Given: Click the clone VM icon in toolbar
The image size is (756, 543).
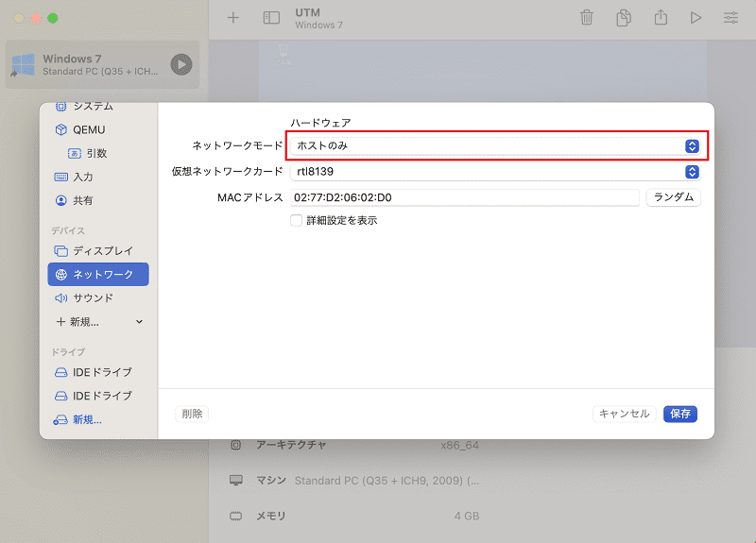Looking at the screenshot, I should point(624,17).
